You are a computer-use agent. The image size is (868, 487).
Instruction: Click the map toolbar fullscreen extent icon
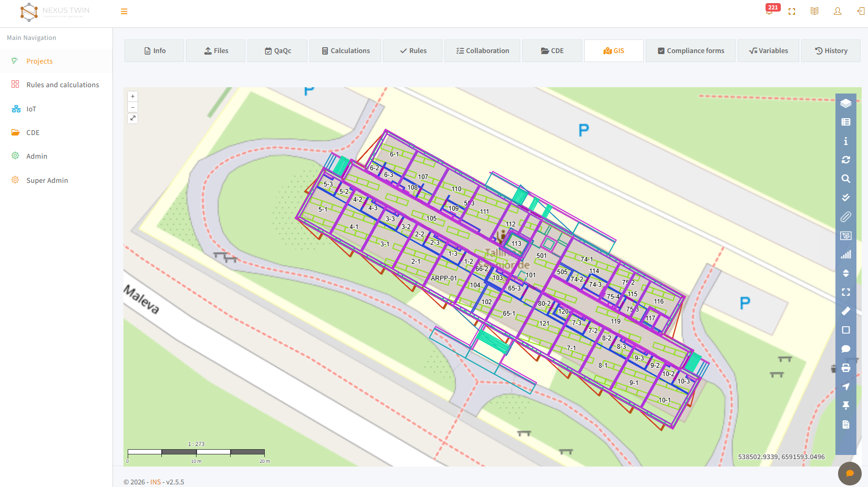point(845,292)
